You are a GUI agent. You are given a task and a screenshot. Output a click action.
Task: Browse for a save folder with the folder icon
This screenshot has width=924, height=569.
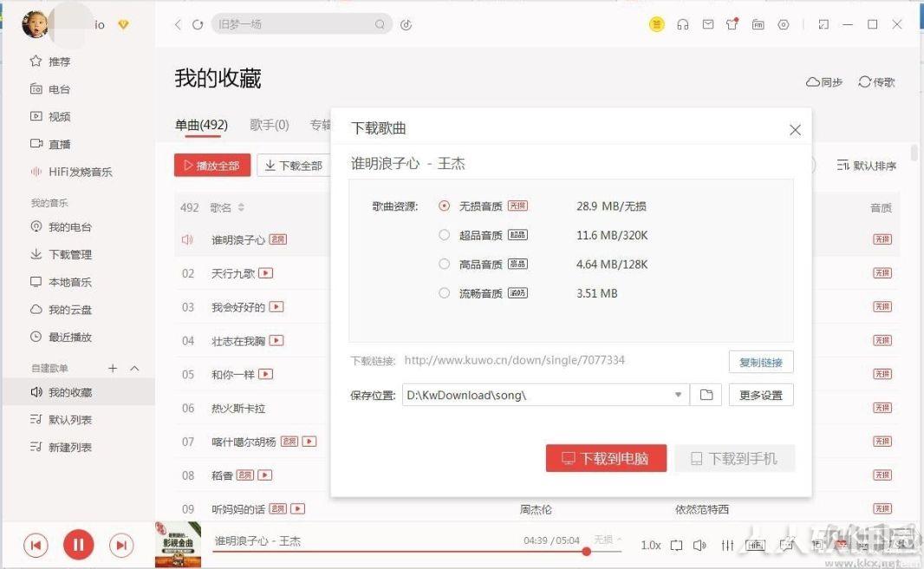(706, 395)
